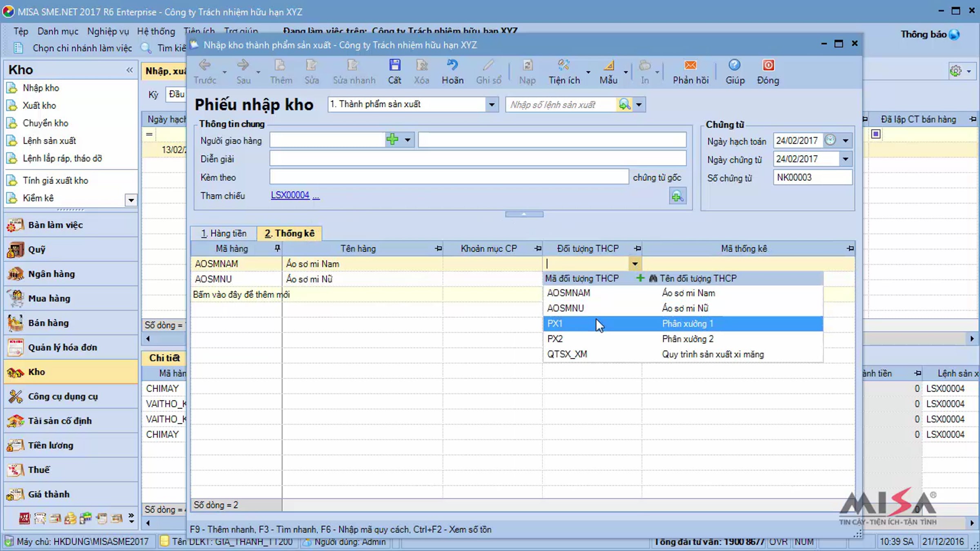This screenshot has width=980, height=551.
Task: Pin the Mã thống kê column
Action: click(850, 248)
